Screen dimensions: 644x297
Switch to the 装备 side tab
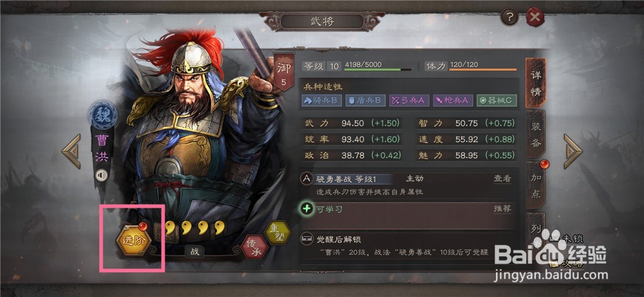[x=536, y=134]
